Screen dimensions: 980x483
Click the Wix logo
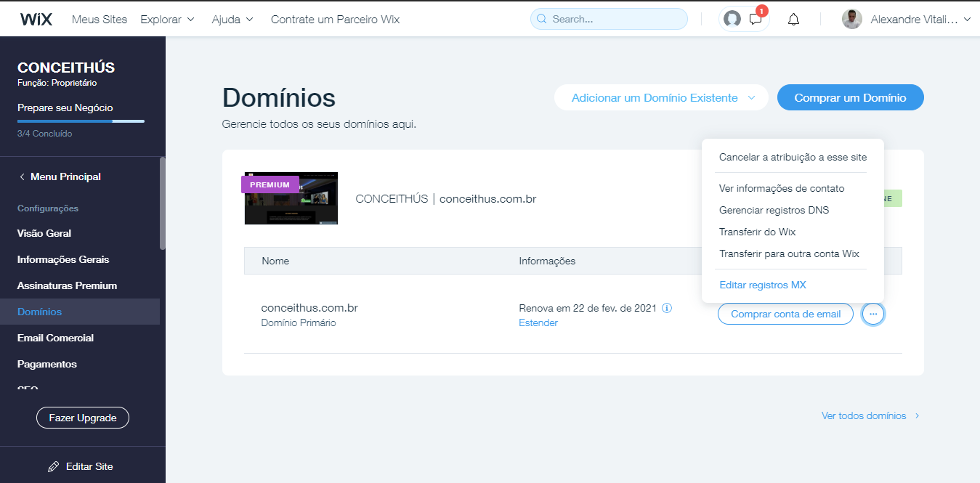click(36, 20)
